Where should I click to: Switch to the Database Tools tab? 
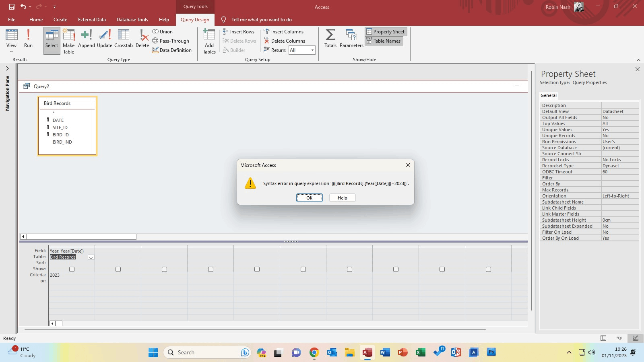click(x=132, y=20)
